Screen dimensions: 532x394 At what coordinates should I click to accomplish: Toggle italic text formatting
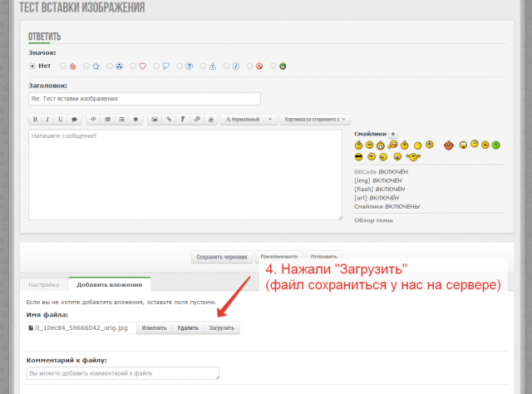(x=48, y=119)
